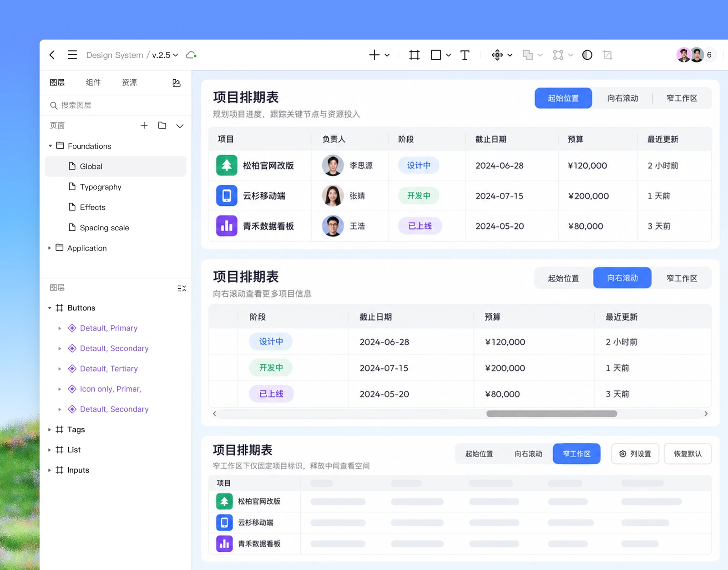Switch to the 图层 tab
728x570 pixels.
click(57, 82)
